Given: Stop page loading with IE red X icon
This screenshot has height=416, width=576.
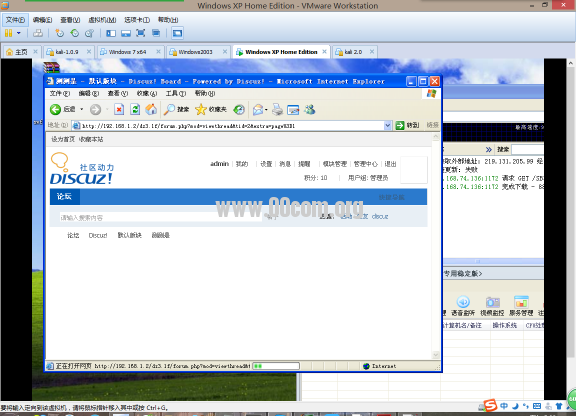Looking at the screenshot, I should [119, 109].
